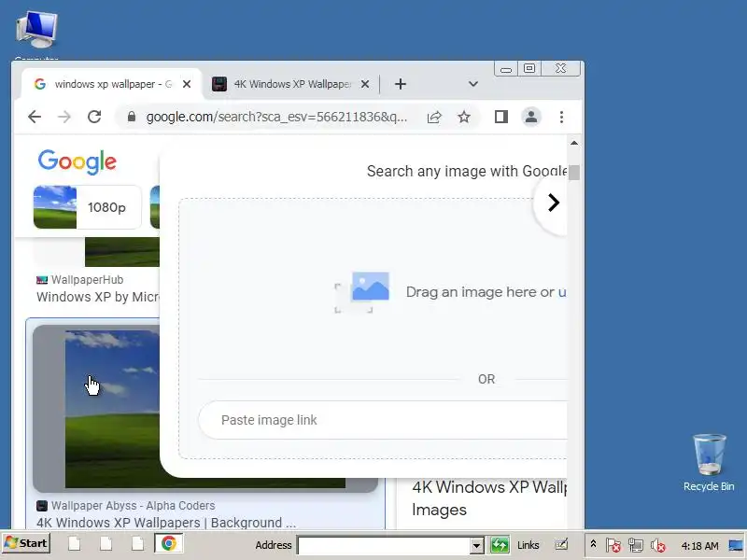The image size is (747, 560).
Task: Click the address bar URL
Action: [x=276, y=117]
